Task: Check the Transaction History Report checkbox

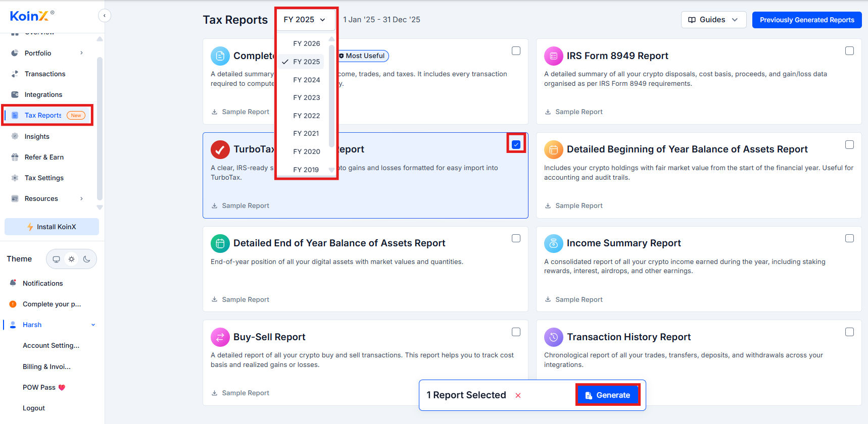Action: pyautogui.click(x=849, y=332)
